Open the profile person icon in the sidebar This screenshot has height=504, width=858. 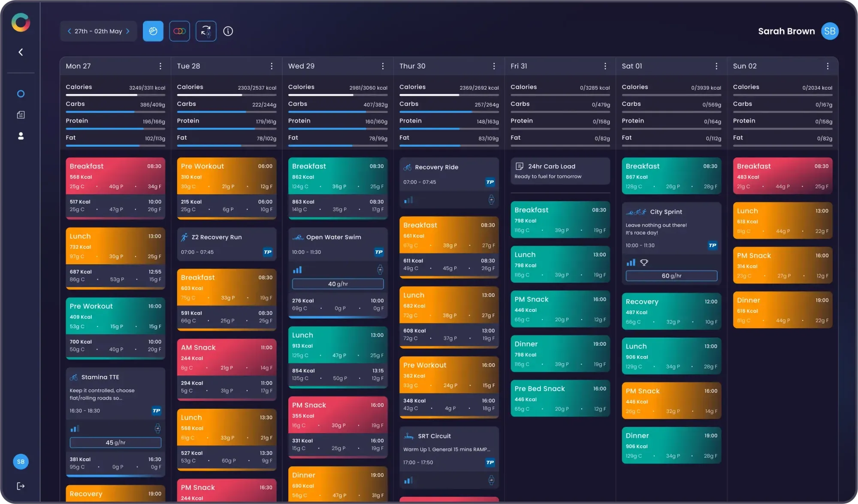(21, 136)
